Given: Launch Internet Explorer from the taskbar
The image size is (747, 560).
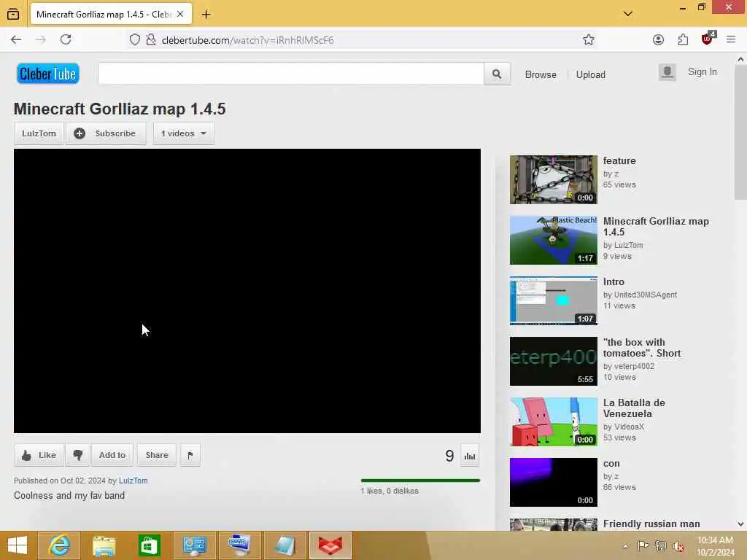Looking at the screenshot, I should coord(59,545).
